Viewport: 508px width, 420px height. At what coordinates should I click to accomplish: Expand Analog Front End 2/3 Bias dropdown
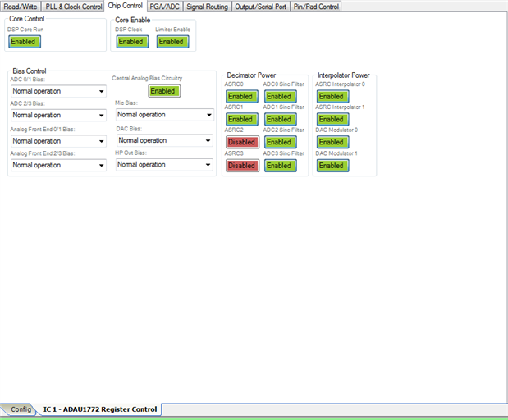coord(58,165)
